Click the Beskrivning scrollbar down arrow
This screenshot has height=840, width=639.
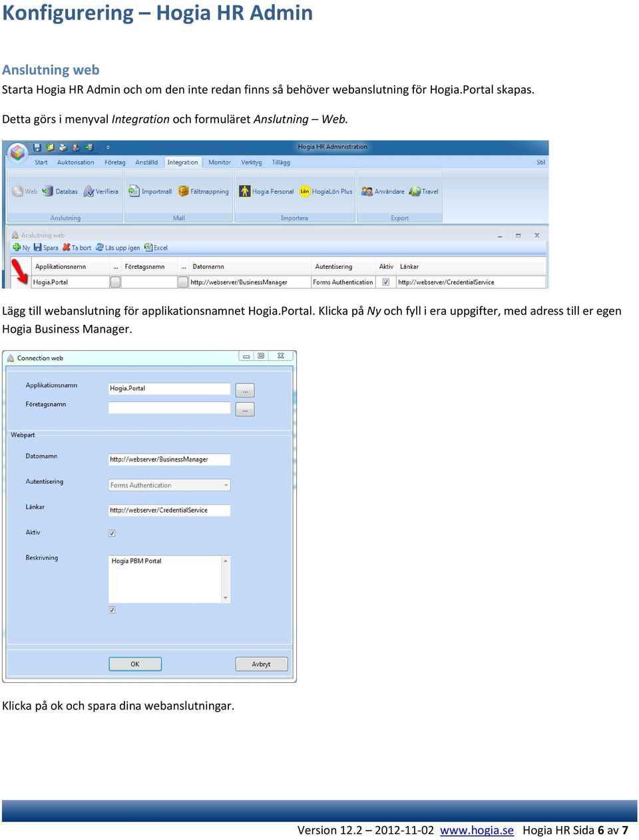coord(226,598)
